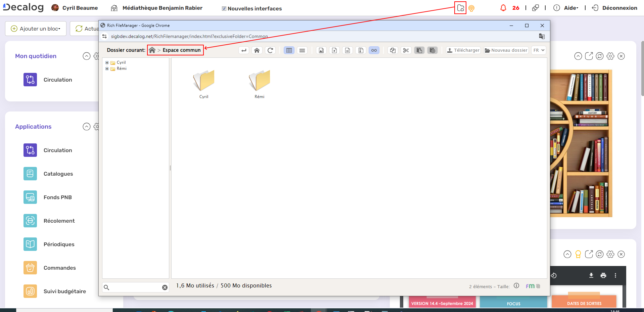Open the Aide dropdown menu

point(570,8)
